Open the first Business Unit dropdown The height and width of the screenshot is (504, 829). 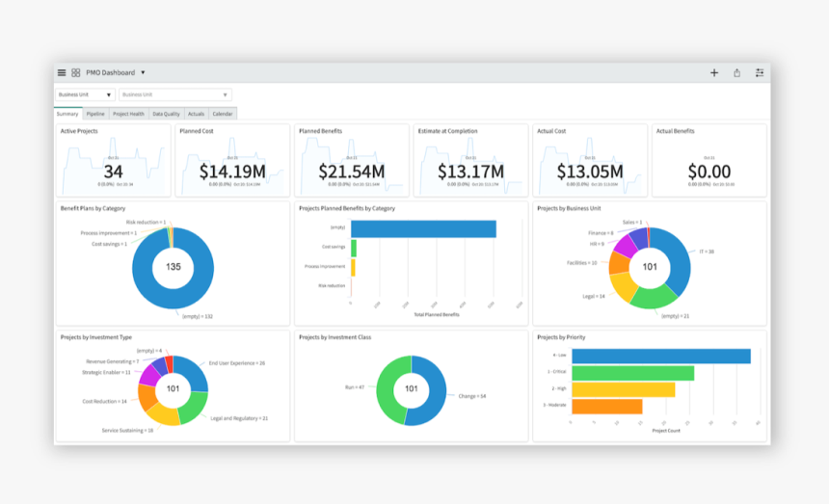coord(85,94)
